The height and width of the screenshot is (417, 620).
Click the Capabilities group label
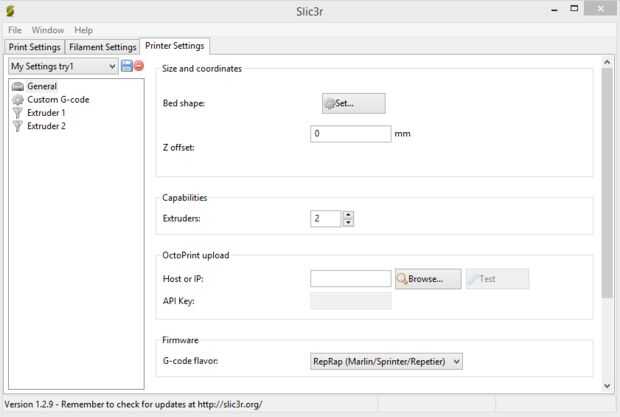185,198
